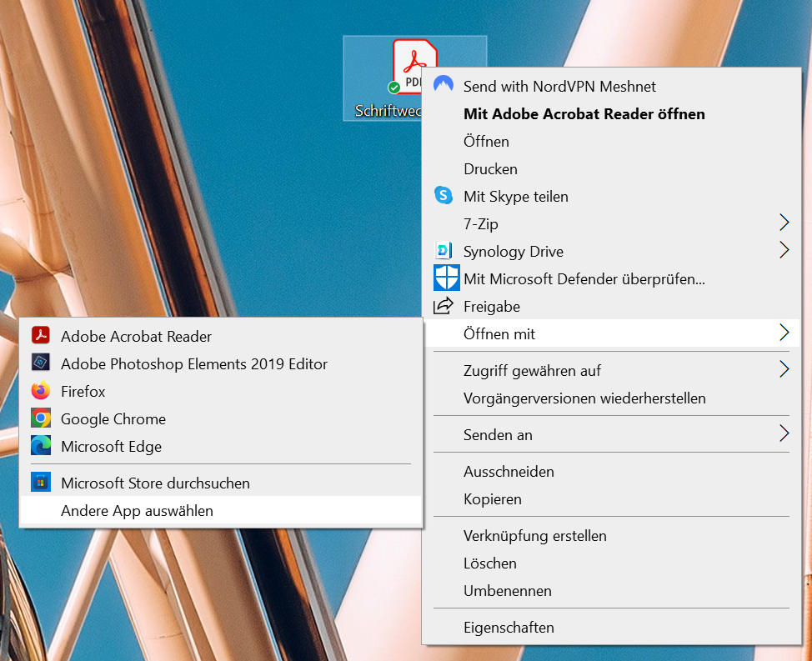The image size is (812, 661).
Task: Click the NordVPN Meshnet icon
Action: 444,86
